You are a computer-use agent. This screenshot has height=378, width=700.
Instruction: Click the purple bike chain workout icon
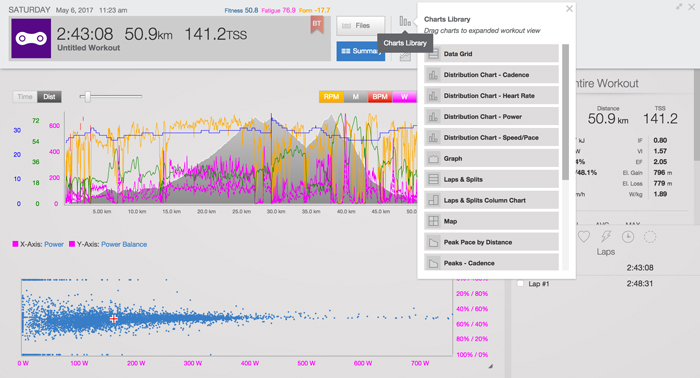click(31, 38)
